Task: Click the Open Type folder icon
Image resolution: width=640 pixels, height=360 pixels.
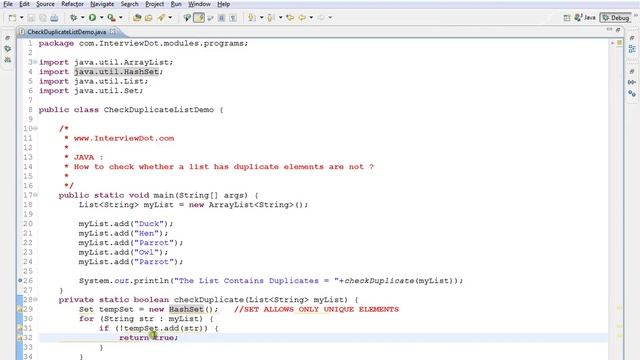Action: (149, 18)
